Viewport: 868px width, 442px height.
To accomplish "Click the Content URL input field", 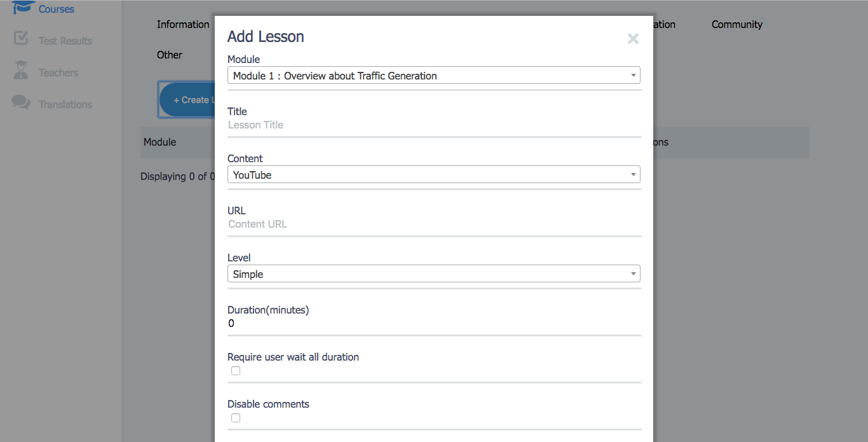I will pos(434,224).
